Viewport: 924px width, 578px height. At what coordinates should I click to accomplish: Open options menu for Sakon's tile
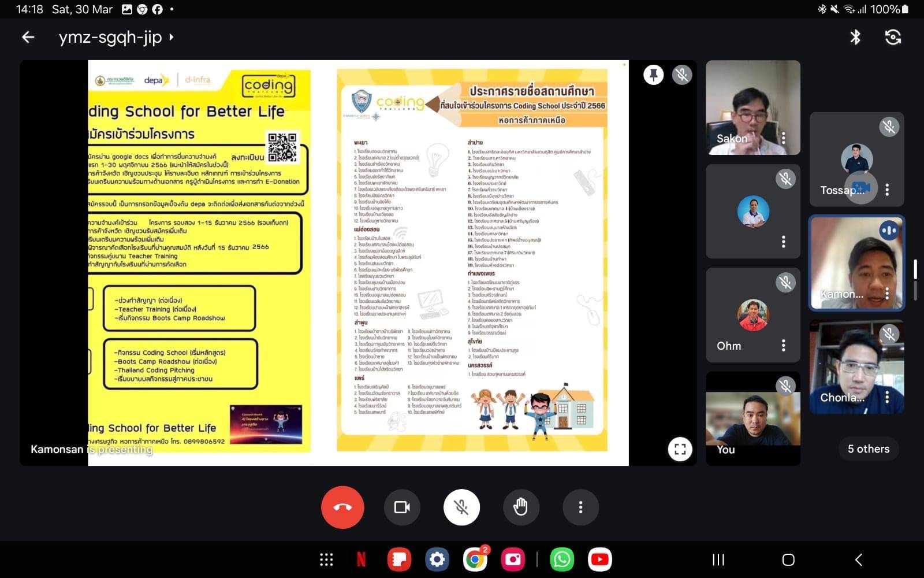(x=783, y=138)
